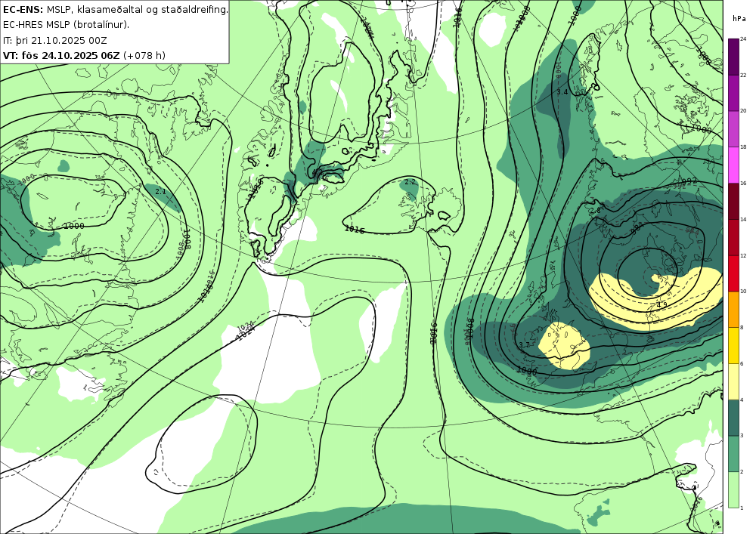Select the light pink 16–18 hPa legend swatch
Viewport: 756px width, 534px height.
[x=733, y=164]
